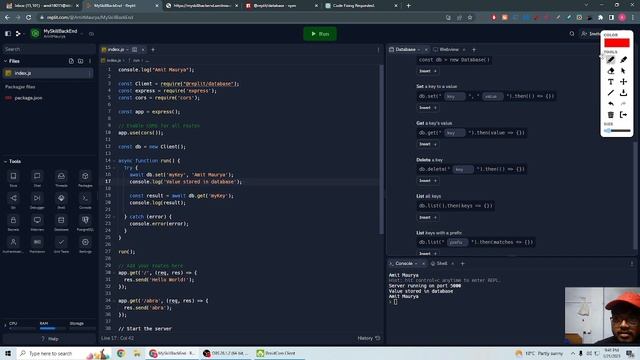Select the move crosshair tool in annotation palette
The width and height of the screenshot is (640, 360).
click(623, 82)
